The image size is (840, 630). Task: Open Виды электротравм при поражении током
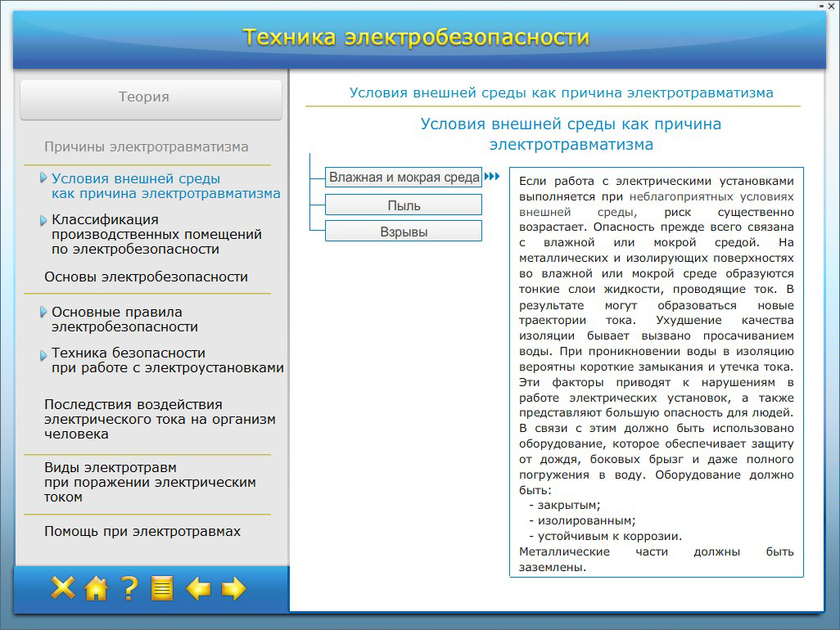[x=150, y=483]
